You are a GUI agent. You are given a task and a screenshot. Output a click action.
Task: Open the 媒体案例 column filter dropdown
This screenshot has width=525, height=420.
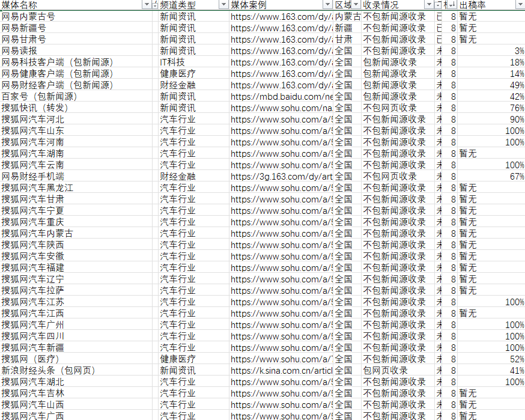[328, 5]
